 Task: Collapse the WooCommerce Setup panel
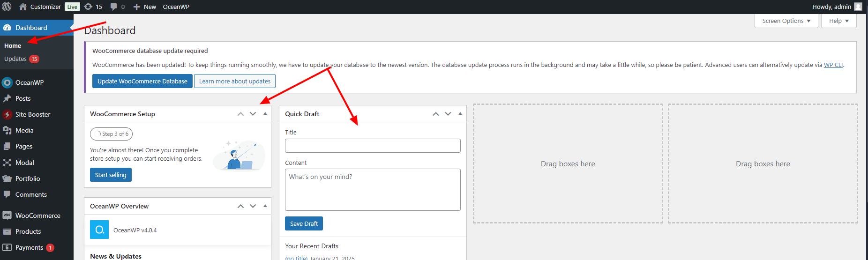(265, 113)
